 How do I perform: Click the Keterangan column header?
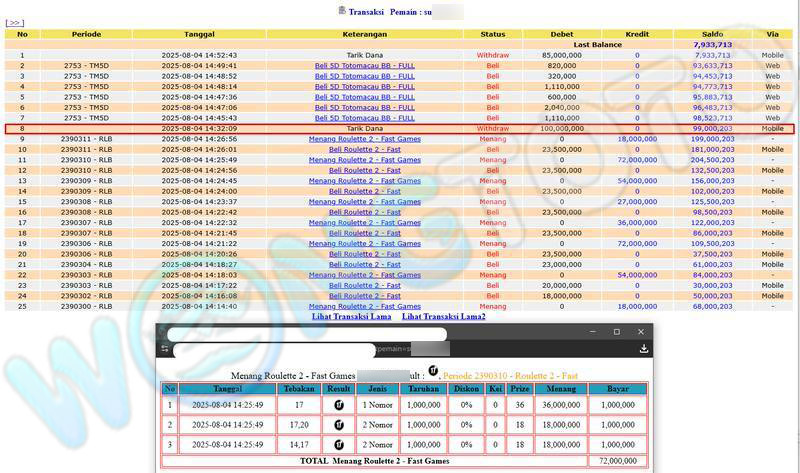click(365, 34)
